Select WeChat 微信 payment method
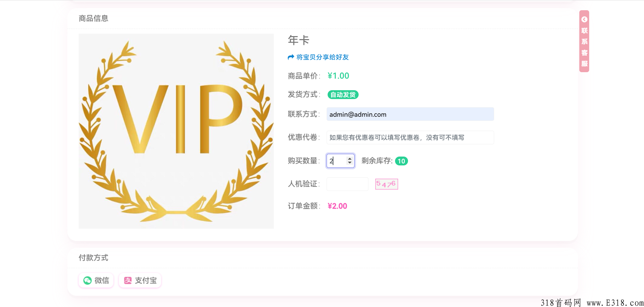This screenshot has height=307, width=644. (96, 280)
